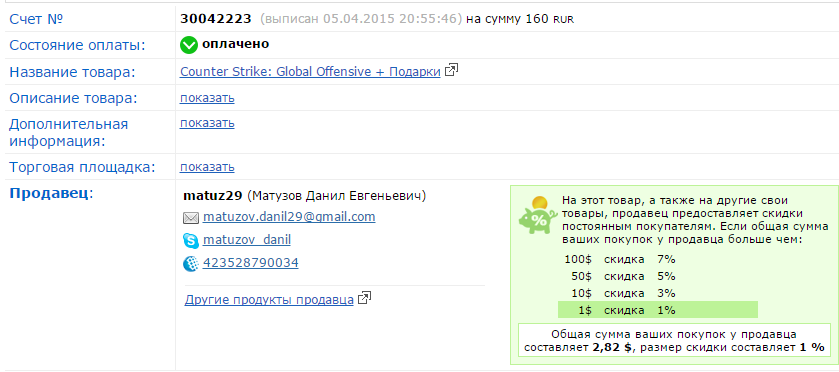Click the Описание товара label
Viewport: 839px width, 372px height.
pyautogui.click(x=74, y=98)
